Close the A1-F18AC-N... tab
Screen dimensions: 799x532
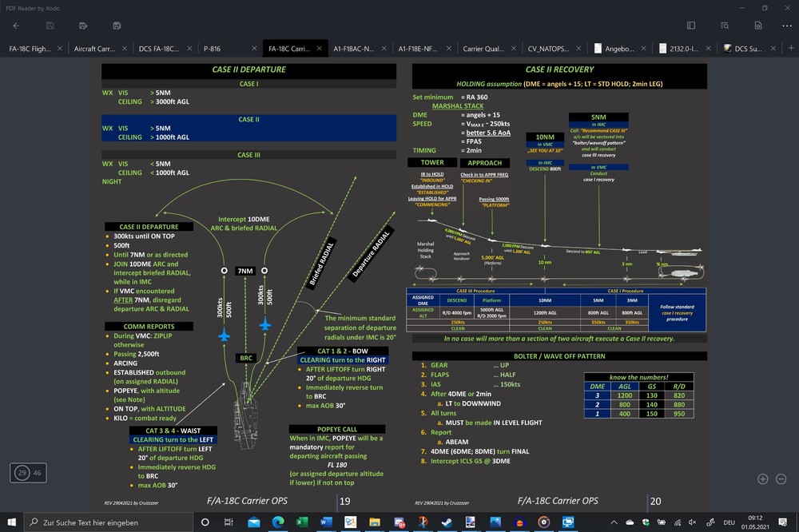coord(384,49)
